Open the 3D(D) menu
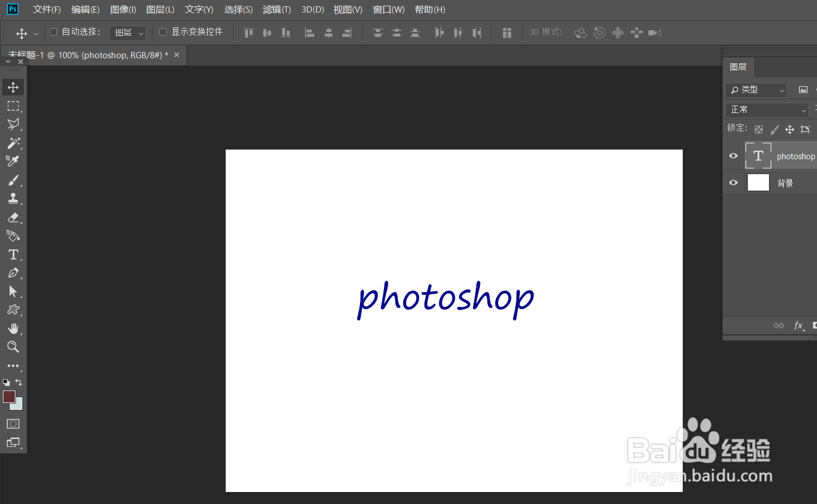Image resolution: width=817 pixels, height=504 pixels. click(x=313, y=10)
